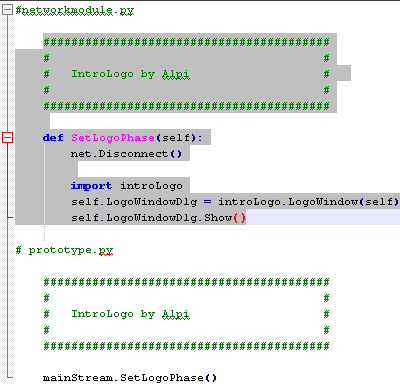The image size is (400, 384).
Task: Click the hash border line above 'mainStream.SetLogoPhase()'
Action: point(186,346)
